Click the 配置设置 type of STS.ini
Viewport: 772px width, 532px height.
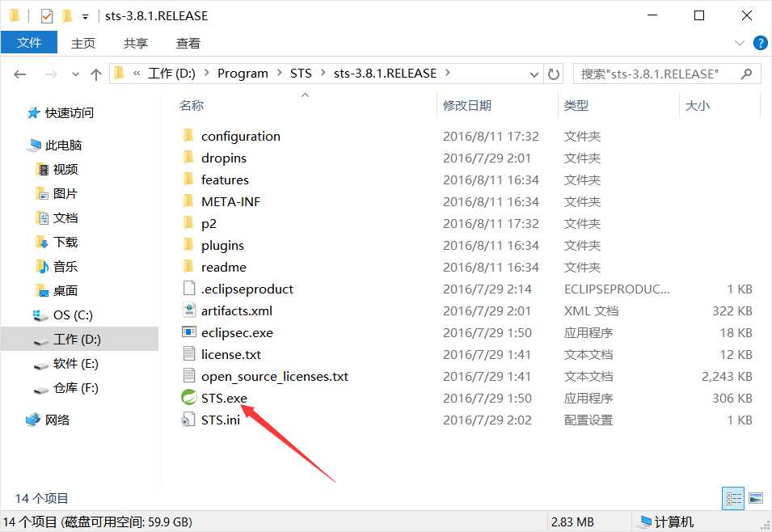pyautogui.click(x=588, y=420)
